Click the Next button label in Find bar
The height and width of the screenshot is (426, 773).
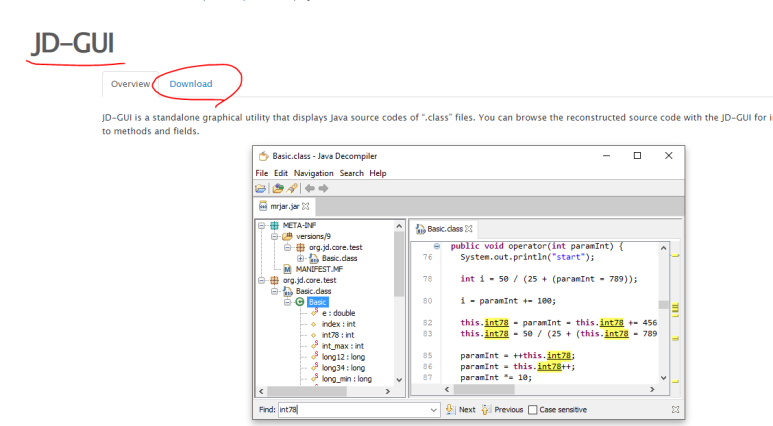(467, 410)
